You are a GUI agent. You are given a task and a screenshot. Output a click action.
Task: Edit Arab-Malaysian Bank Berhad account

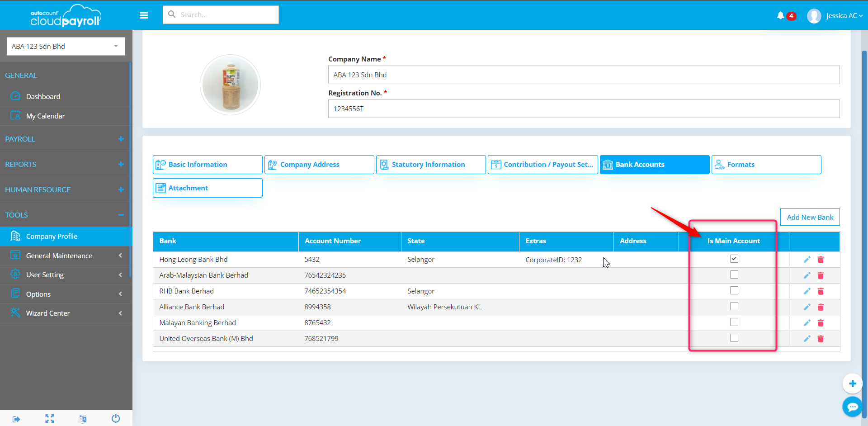pos(807,275)
